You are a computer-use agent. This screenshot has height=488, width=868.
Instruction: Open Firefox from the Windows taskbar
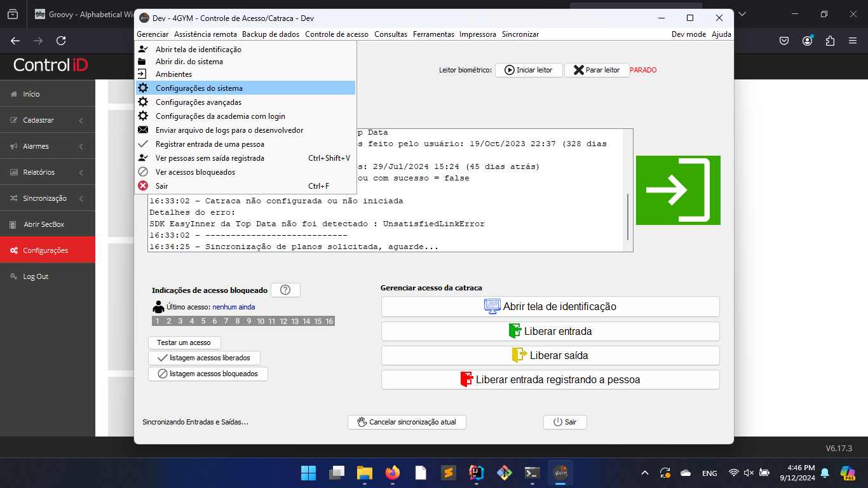pos(393,473)
